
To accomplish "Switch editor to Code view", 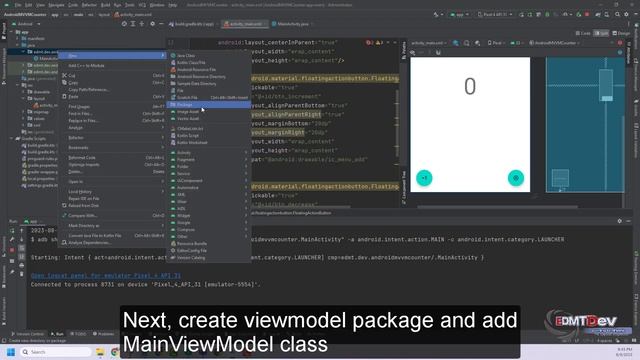I will [x=583, y=33].
